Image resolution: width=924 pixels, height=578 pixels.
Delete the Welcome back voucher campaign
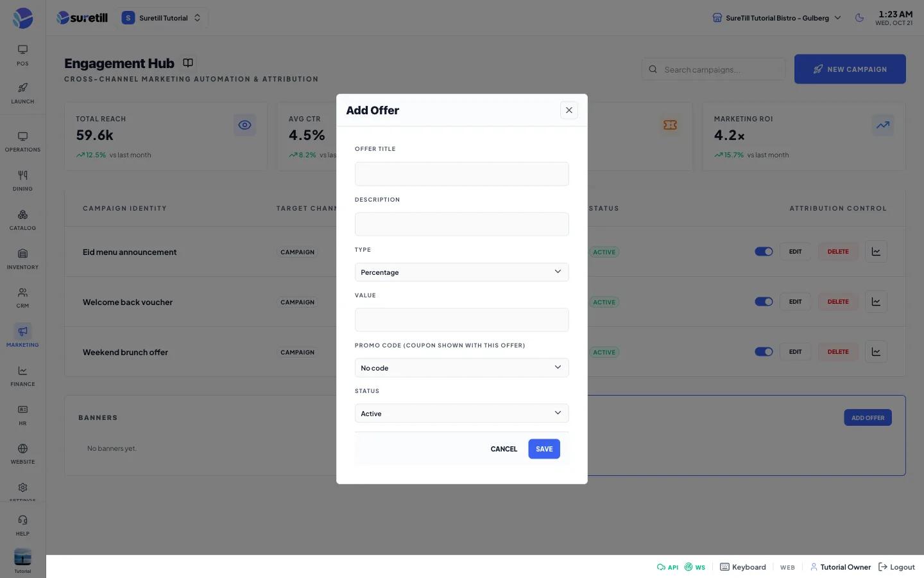pyautogui.click(x=838, y=302)
